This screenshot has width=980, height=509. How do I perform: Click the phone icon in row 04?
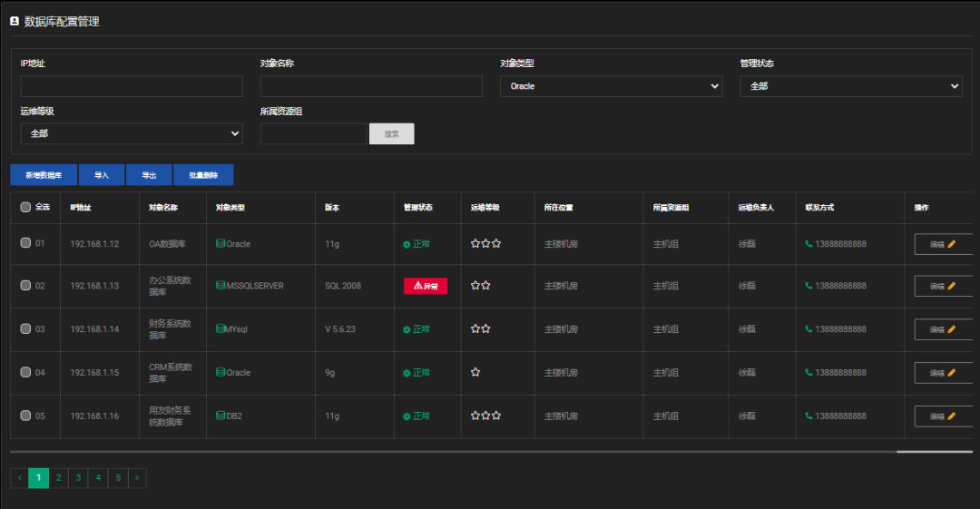[x=808, y=372]
